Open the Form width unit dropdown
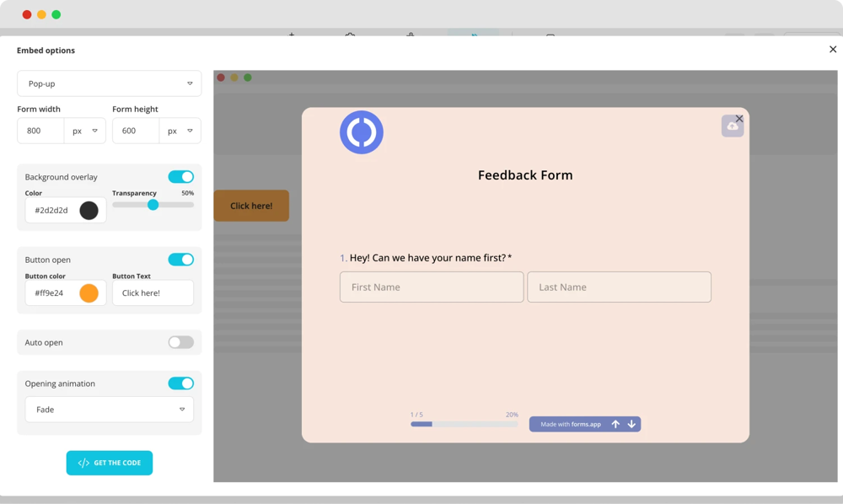 tap(85, 131)
